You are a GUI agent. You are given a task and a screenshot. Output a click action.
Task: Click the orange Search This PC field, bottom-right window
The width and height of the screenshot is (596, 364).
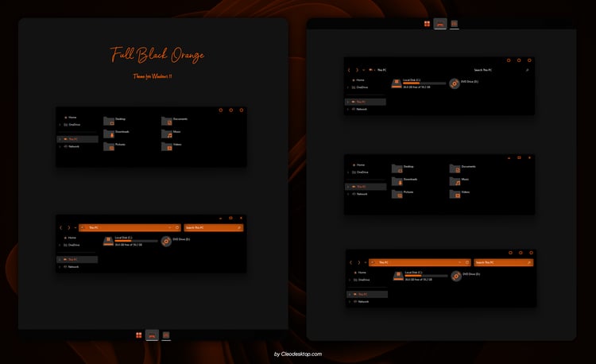(504, 262)
